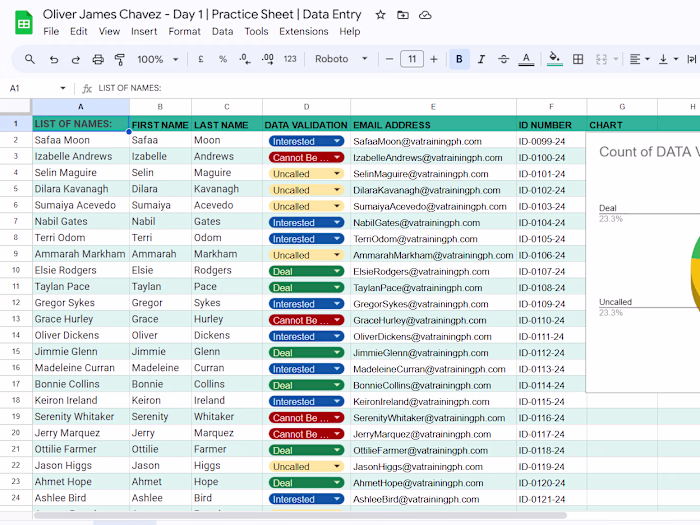Open the borders tool icon
This screenshot has height=525, width=700.
pos(578,59)
